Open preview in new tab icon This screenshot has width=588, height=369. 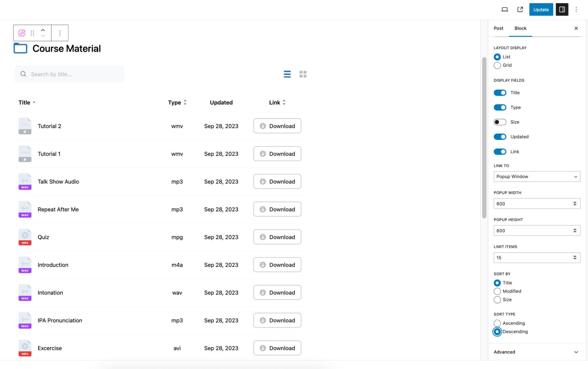520,9
